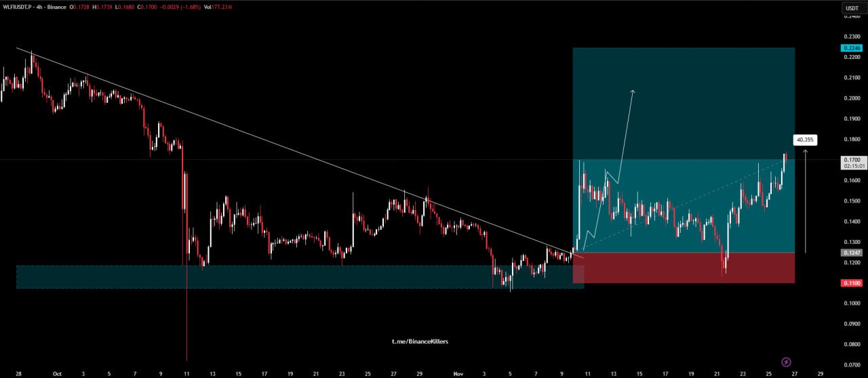Viewport: 868px width, 378px height.
Task: Click the 0.2000 level on price axis
Action: coord(850,98)
